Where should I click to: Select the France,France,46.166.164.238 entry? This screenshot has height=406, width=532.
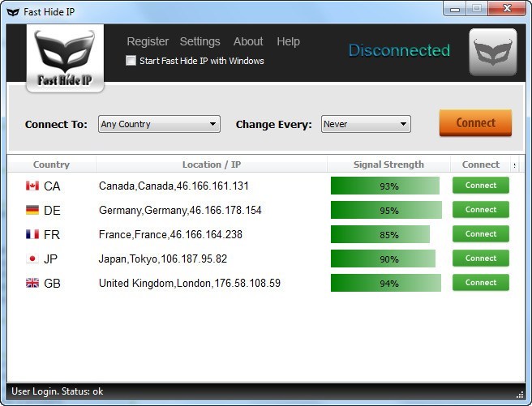click(x=170, y=234)
